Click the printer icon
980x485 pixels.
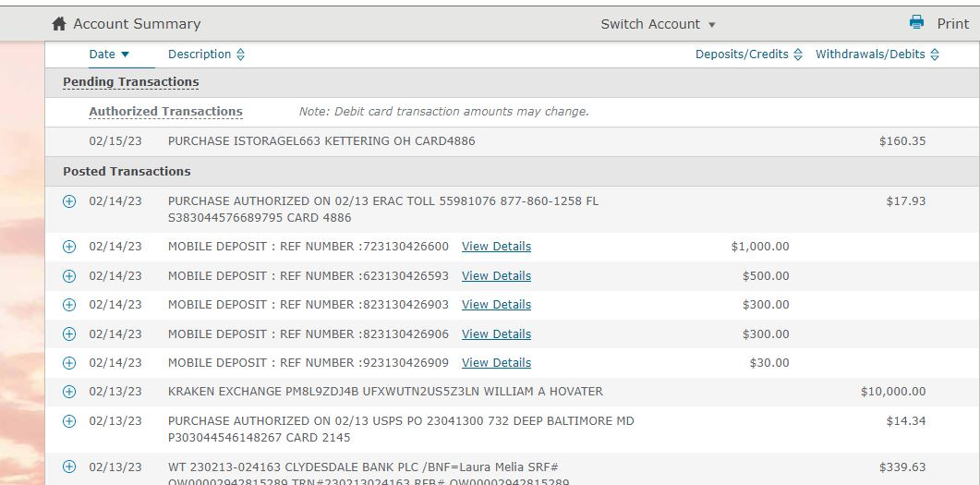pyautogui.click(x=916, y=22)
